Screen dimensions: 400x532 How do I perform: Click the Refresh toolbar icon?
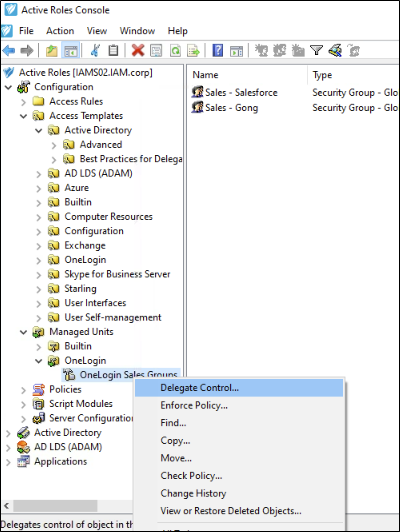(x=175, y=51)
